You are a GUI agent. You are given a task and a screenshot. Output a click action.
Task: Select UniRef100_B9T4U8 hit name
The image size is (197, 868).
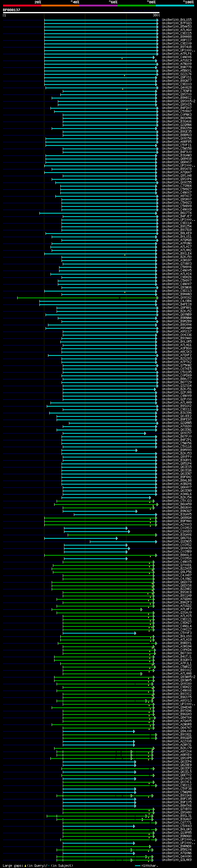176,47
